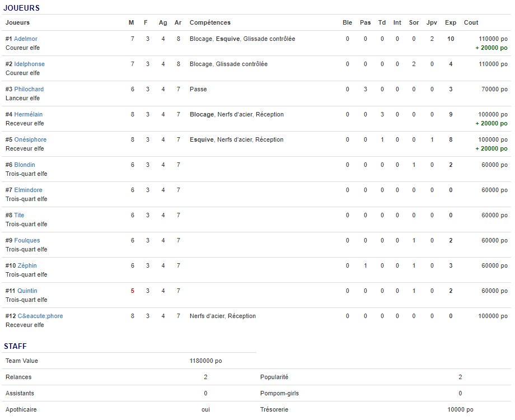Viewport: 515px width, 420px height.
Task: Click the Popularité value link
Action: click(460, 377)
